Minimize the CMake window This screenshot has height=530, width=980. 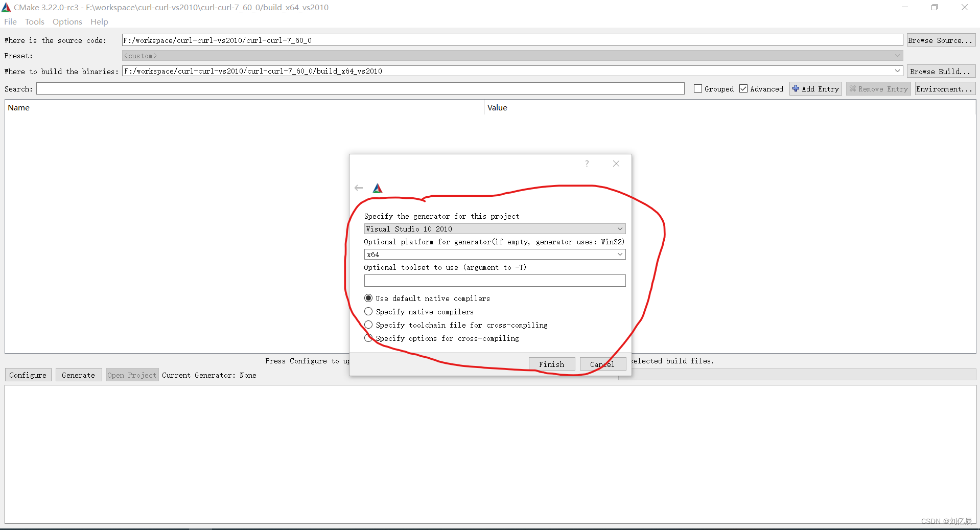tap(905, 7)
